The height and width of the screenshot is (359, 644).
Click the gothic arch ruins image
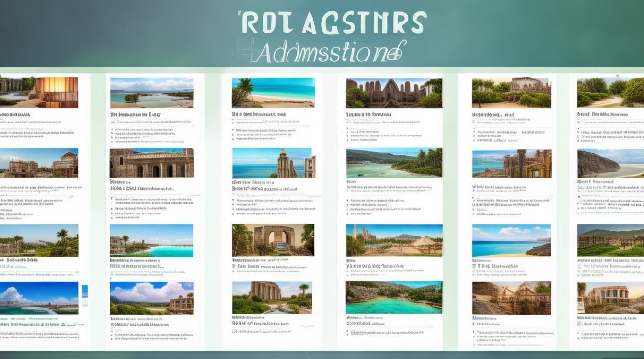click(x=394, y=93)
